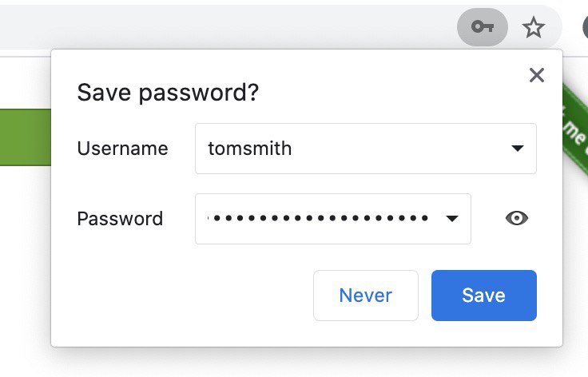Click the green GitHub ribbon at right
The height and width of the screenshot is (377, 588).
pos(576,129)
